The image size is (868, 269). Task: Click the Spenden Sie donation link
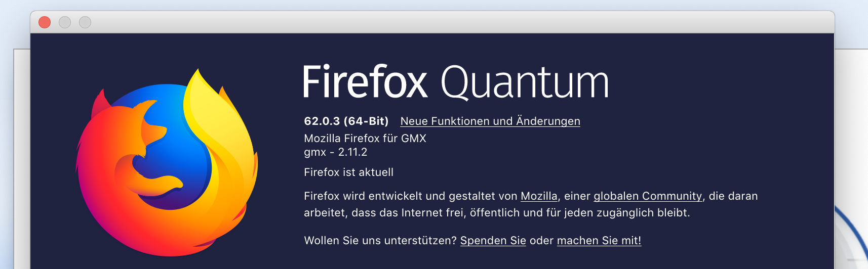(x=493, y=241)
